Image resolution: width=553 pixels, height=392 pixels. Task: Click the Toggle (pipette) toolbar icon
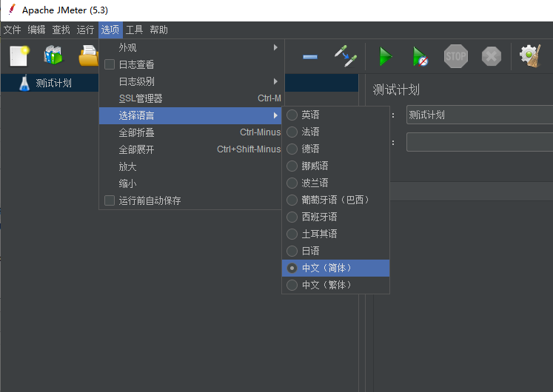pos(346,55)
